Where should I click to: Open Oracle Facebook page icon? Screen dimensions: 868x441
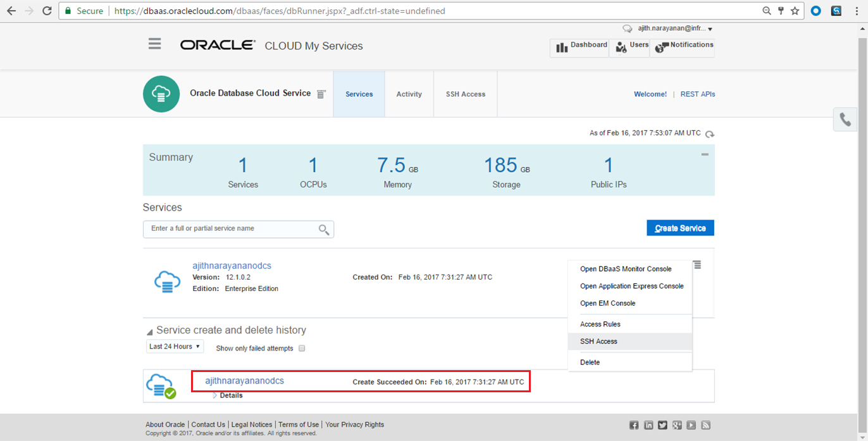coord(634,425)
